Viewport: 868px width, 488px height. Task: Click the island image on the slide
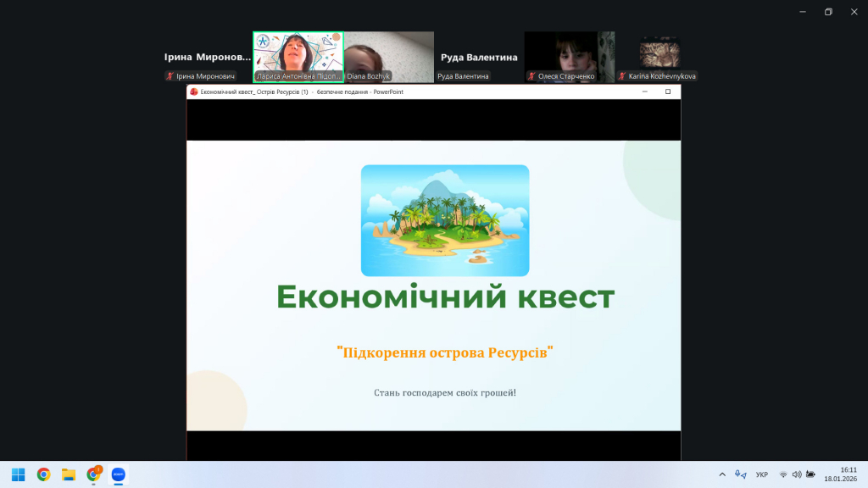click(445, 220)
